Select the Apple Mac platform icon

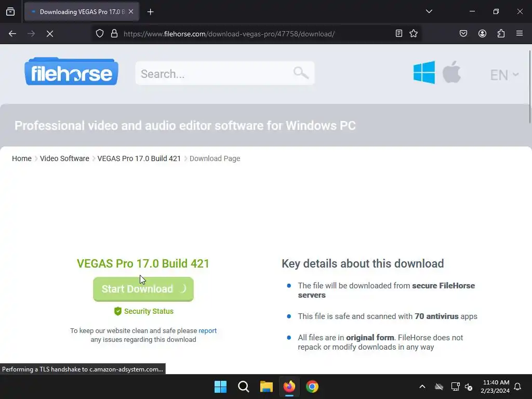(x=451, y=72)
